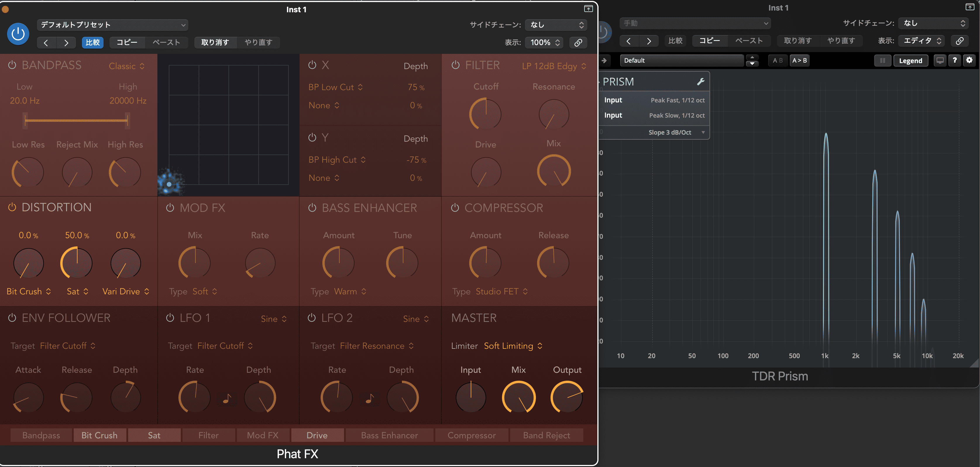Toggle the Distortion section power
The height and width of the screenshot is (467, 980).
(x=12, y=207)
